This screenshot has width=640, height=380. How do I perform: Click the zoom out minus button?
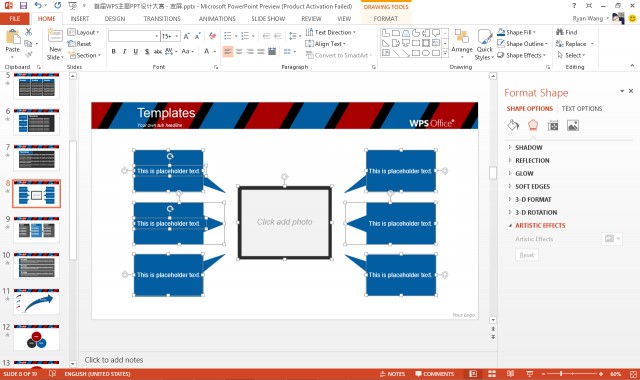tap(543, 374)
